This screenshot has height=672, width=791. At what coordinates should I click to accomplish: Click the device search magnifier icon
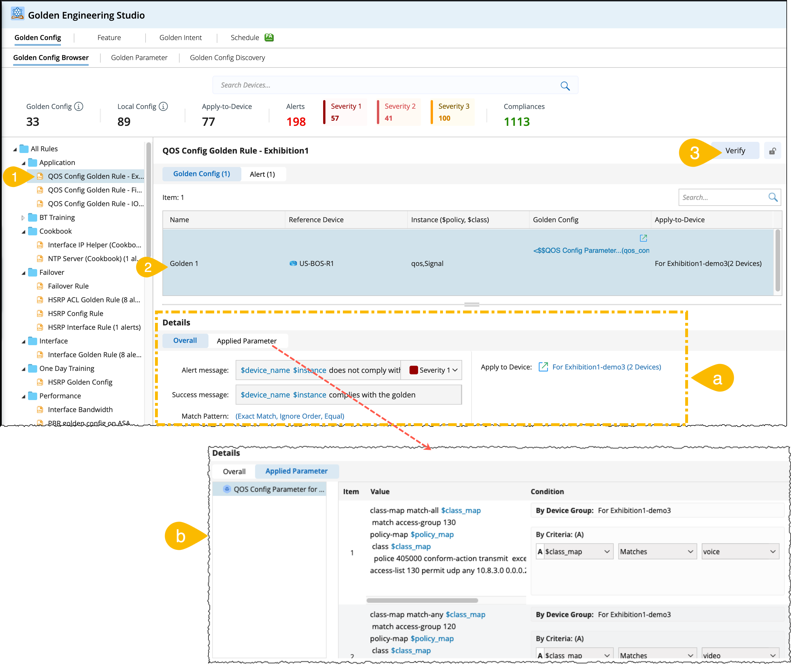tap(565, 86)
